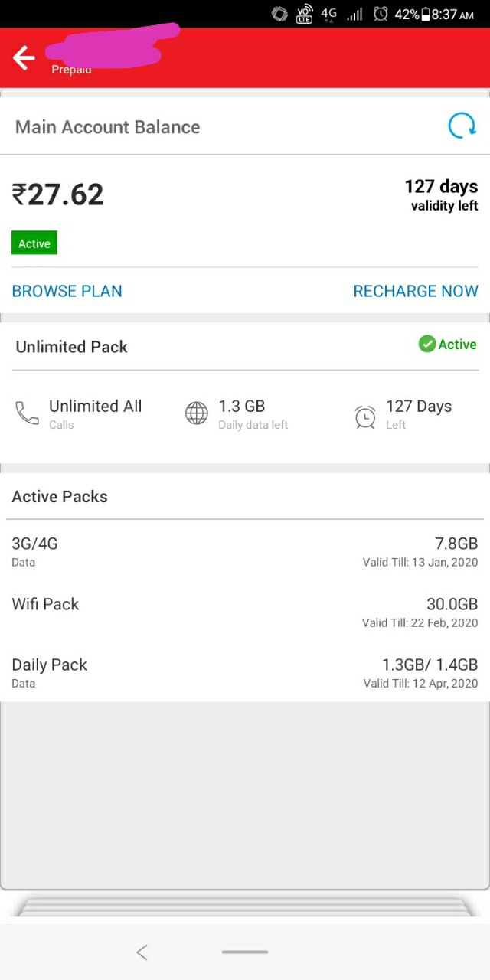Tap the home gesture pill
This screenshot has width=490, height=980.
click(x=245, y=952)
